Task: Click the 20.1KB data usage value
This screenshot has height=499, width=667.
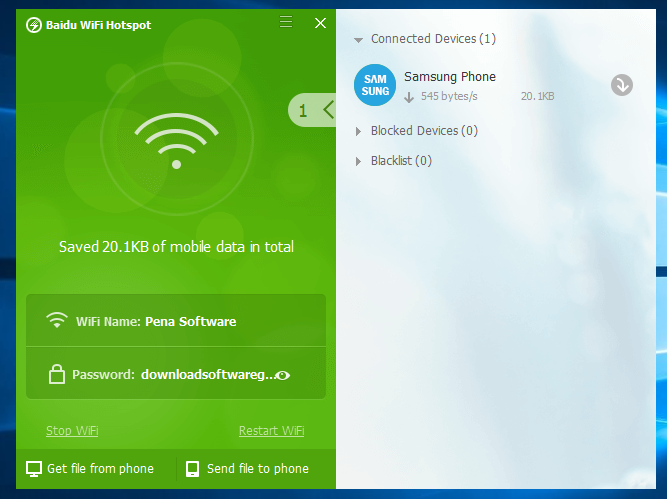Action: pyautogui.click(x=537, y=97)
